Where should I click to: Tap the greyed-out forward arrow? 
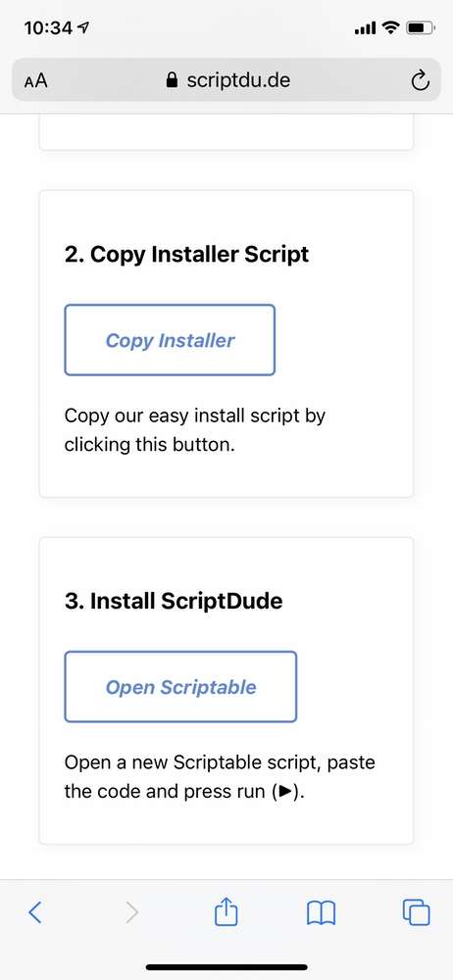tap(132, 912)
